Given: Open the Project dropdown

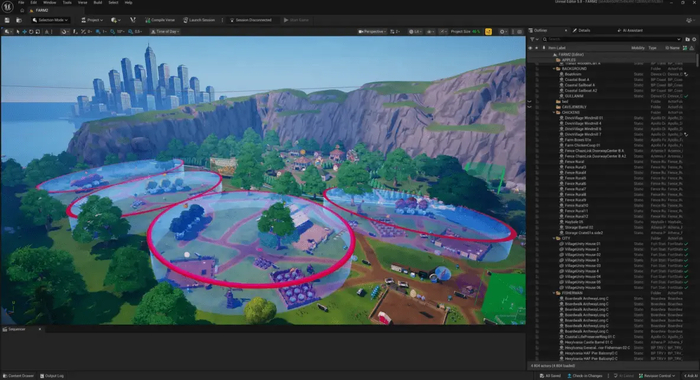Looking at the screenshot, I should [x=92, y=20].
